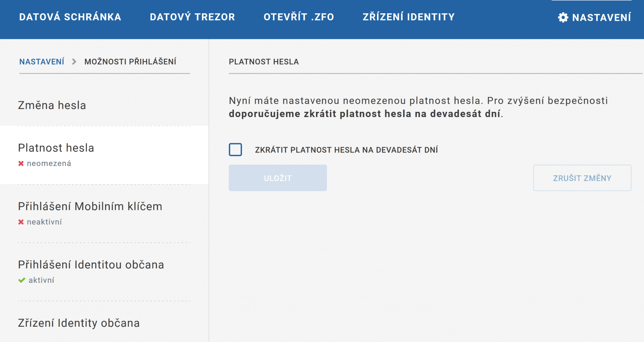The image size is (644, 342).
Task: Select Zřízení Identity občana in sidebar
Action: 79,323
